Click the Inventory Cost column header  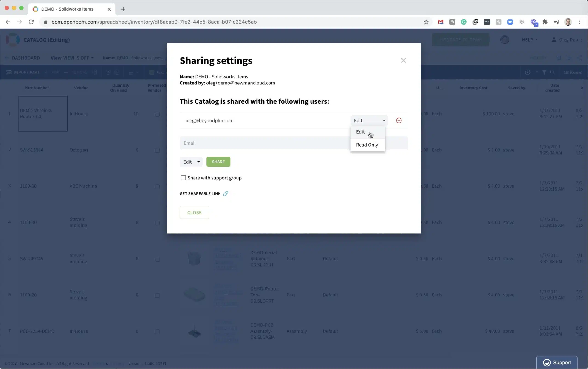tap(473, 88)
